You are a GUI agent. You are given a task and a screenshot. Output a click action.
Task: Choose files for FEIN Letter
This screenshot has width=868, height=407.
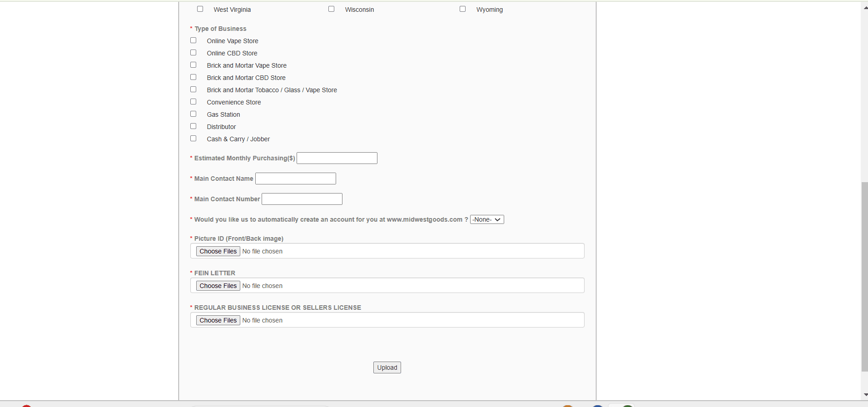218,286
